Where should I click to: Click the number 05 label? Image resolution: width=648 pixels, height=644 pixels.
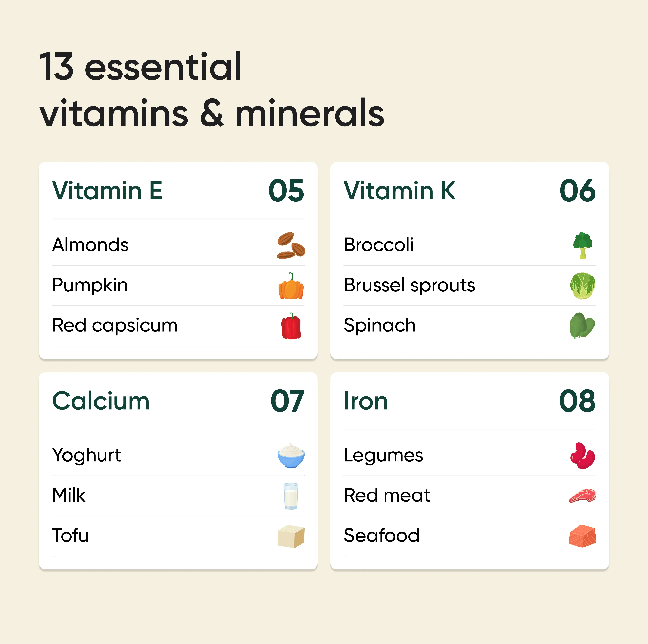coord(286,191)
